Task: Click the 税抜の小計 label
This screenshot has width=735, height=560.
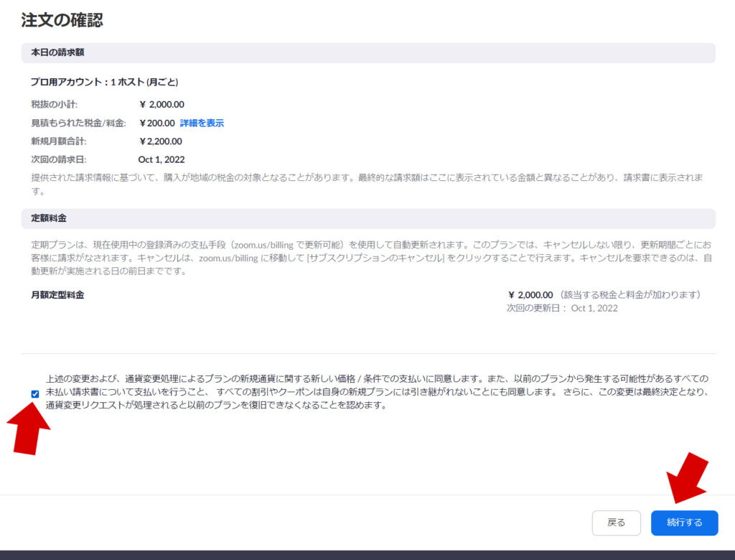Action: 54,105
